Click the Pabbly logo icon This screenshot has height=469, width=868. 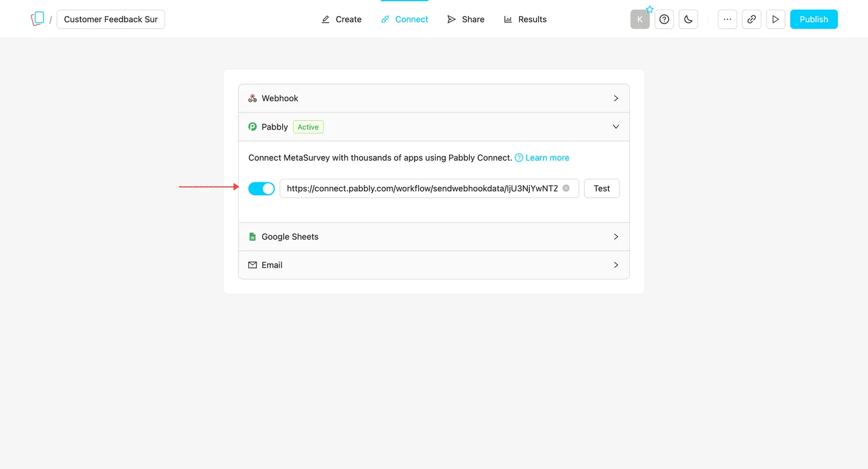coord(252,127)
